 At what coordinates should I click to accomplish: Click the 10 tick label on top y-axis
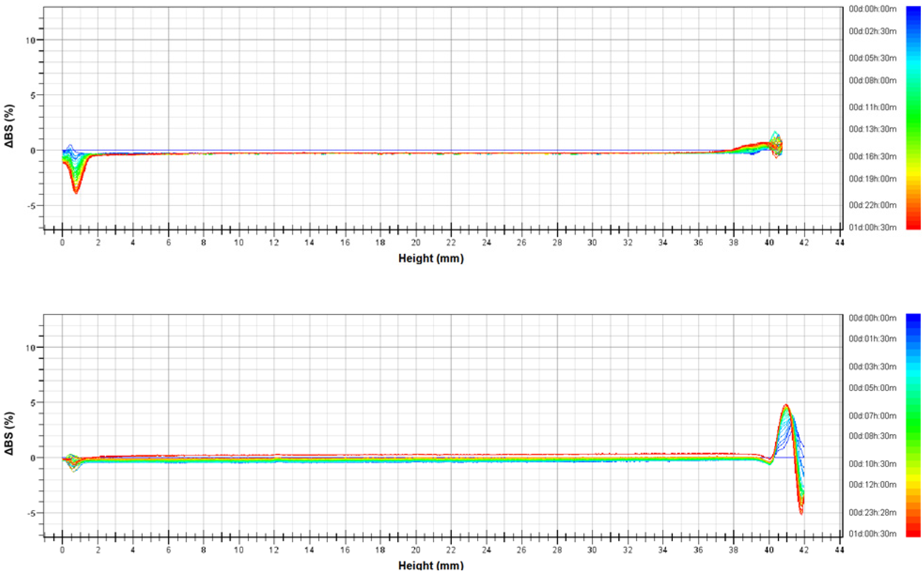30,40
